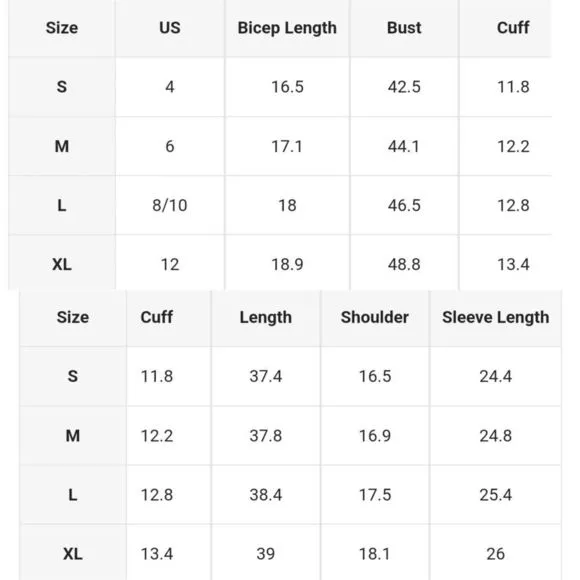Select the Cuff header in bottom table

[156, 317]
